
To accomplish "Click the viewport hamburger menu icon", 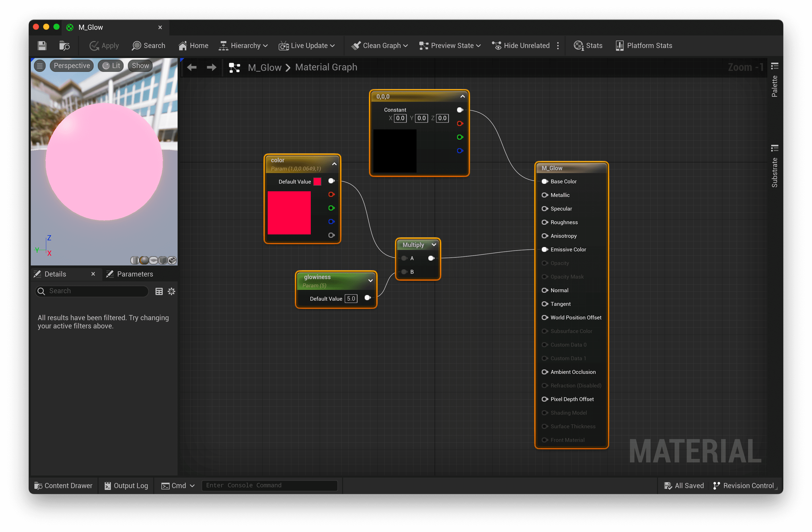I will 40,66.
